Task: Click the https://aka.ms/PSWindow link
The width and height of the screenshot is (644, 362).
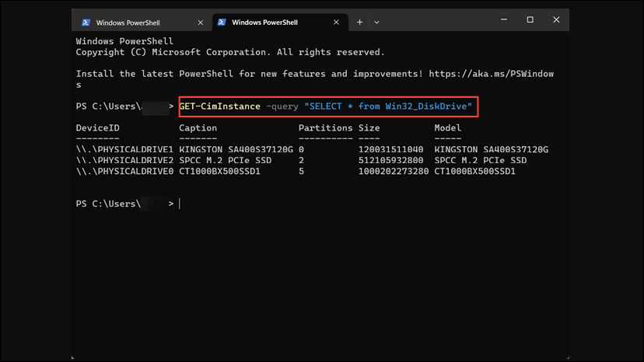Action: pos(492,74)
